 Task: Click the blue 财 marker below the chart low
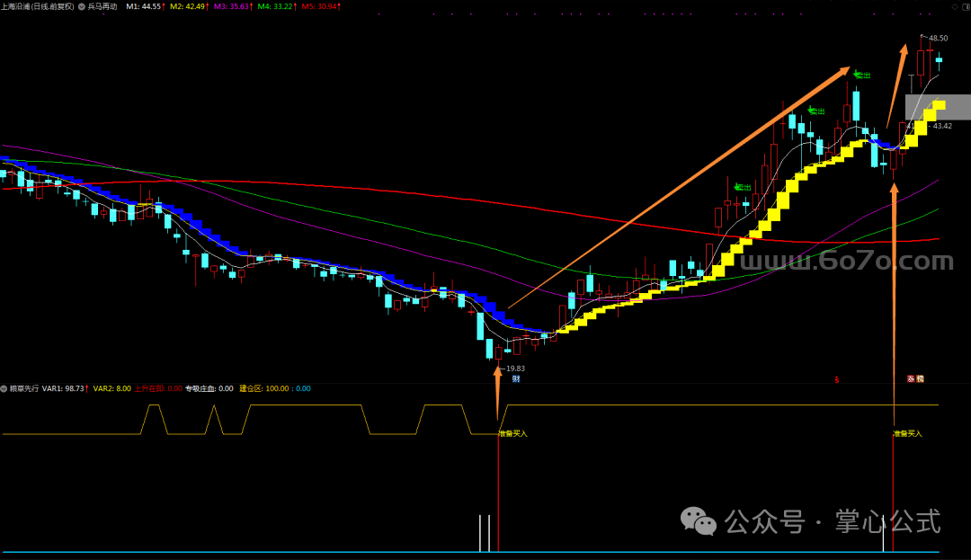pos(516,379)
